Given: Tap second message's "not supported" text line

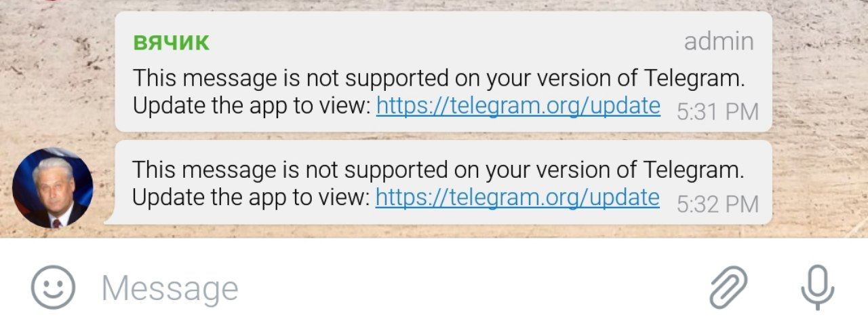Looking at the screenshot, I should pos(439,170).
